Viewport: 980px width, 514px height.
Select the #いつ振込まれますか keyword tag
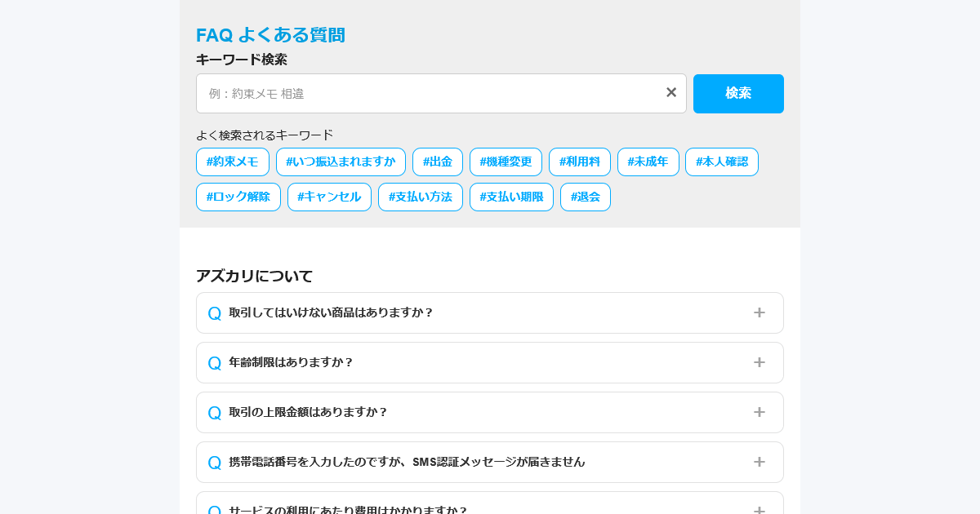coord(341,162)
